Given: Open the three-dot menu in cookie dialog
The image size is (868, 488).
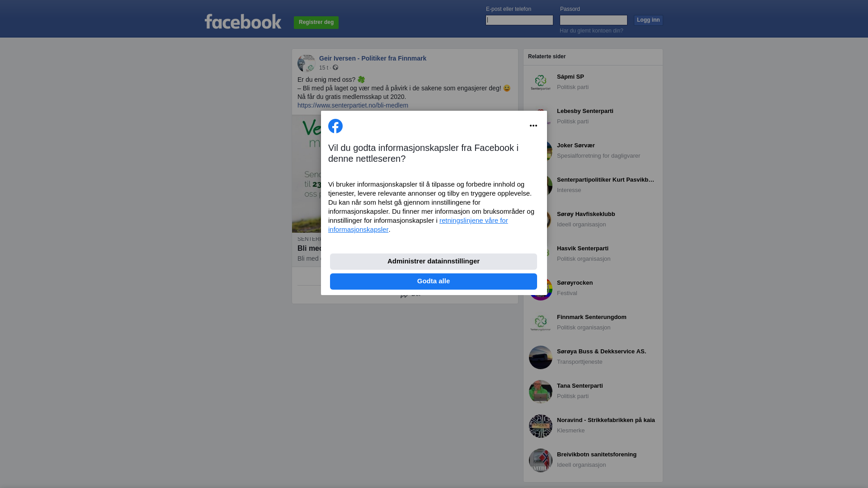Looking at the screenshot, I should (533, 126).
